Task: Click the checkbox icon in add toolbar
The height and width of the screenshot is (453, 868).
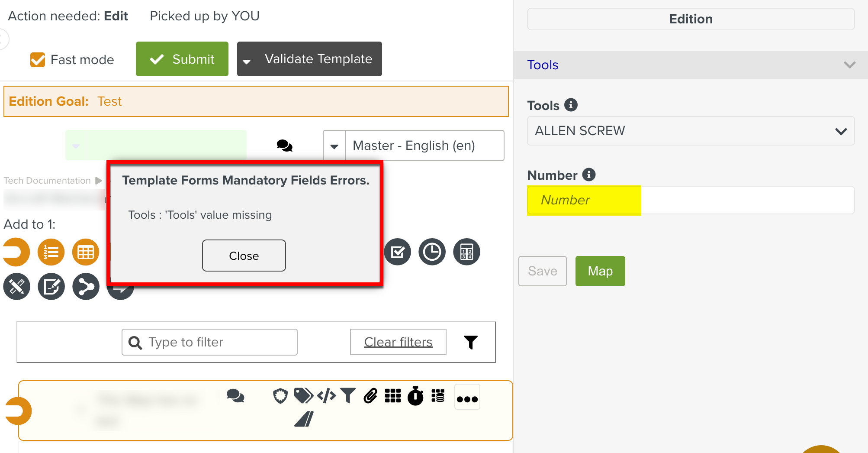Action: pyautogui.click(x=397, y=252)
